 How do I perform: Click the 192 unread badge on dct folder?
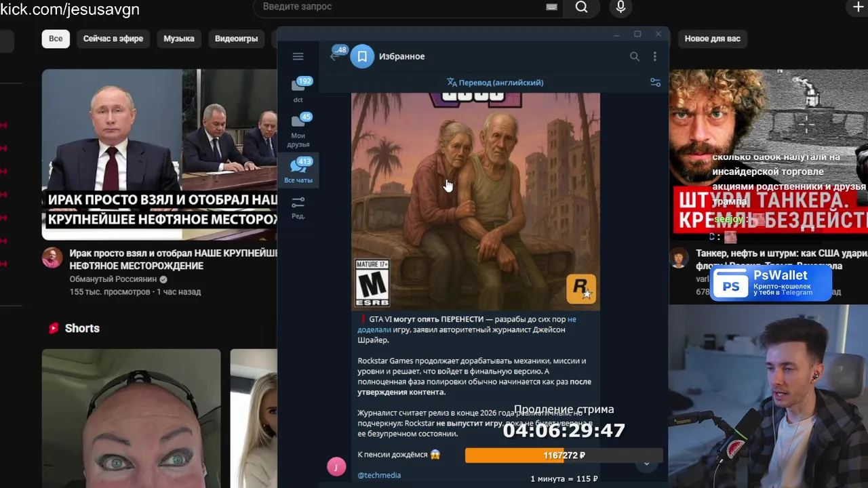tap(304, 81)
